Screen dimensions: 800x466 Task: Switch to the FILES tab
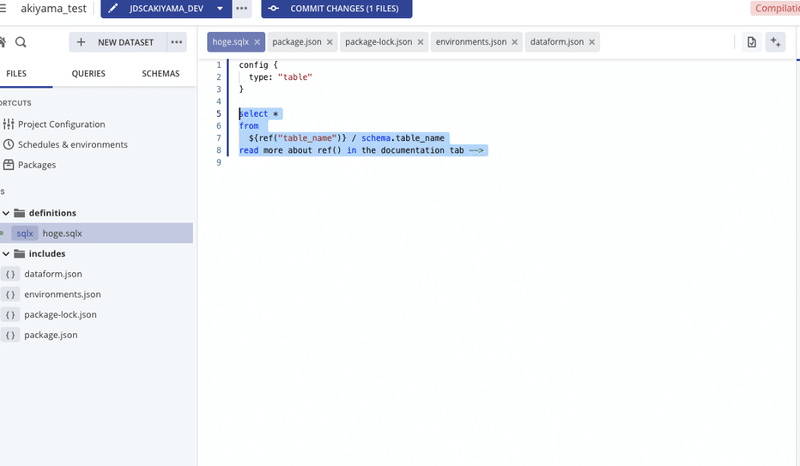(x=16, y=73)
